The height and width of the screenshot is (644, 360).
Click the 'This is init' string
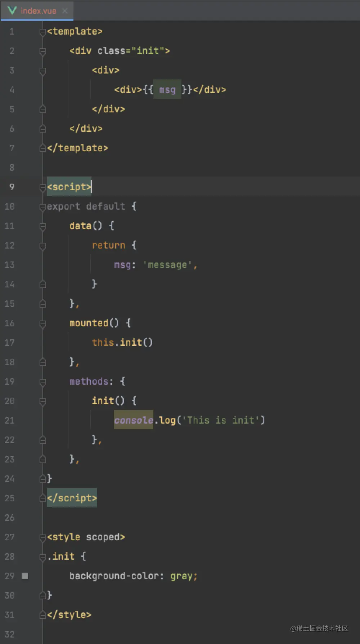click(221, 420)
